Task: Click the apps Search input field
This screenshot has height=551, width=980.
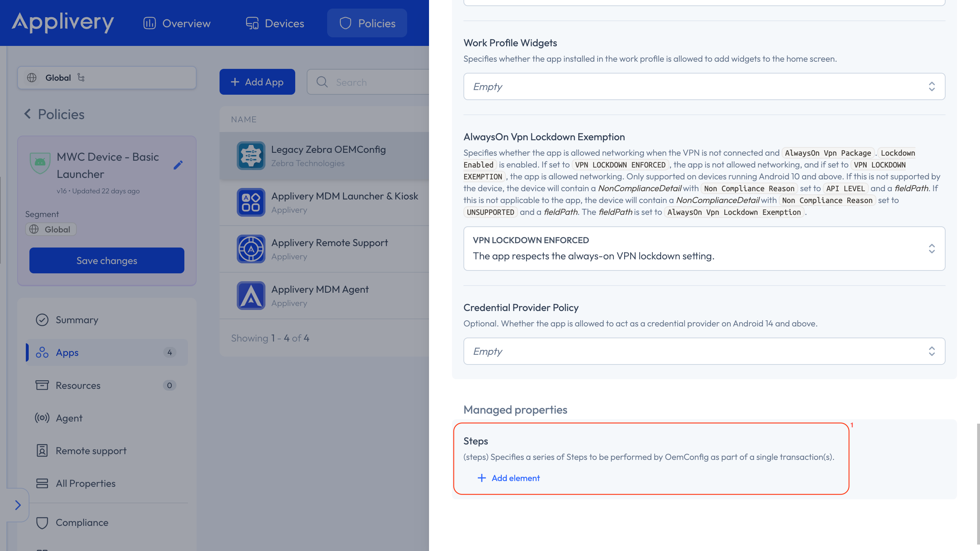Action: pyautogui.click(x=377, y=82)
